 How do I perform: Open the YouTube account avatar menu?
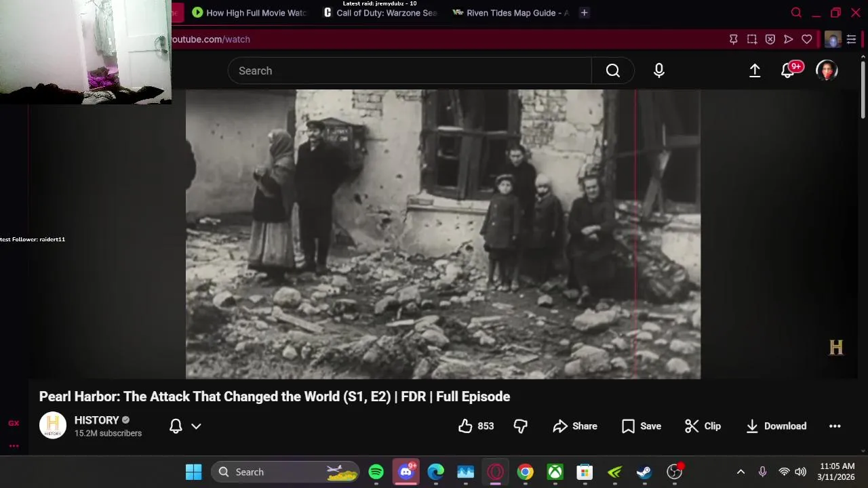click(x=827, y=70)
